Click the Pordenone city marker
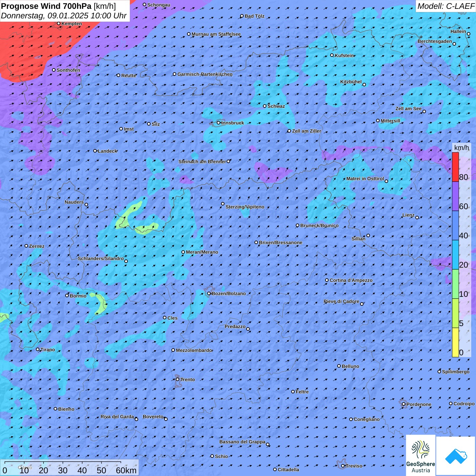Viewport: 476px width, 476px height. [404, 404]
